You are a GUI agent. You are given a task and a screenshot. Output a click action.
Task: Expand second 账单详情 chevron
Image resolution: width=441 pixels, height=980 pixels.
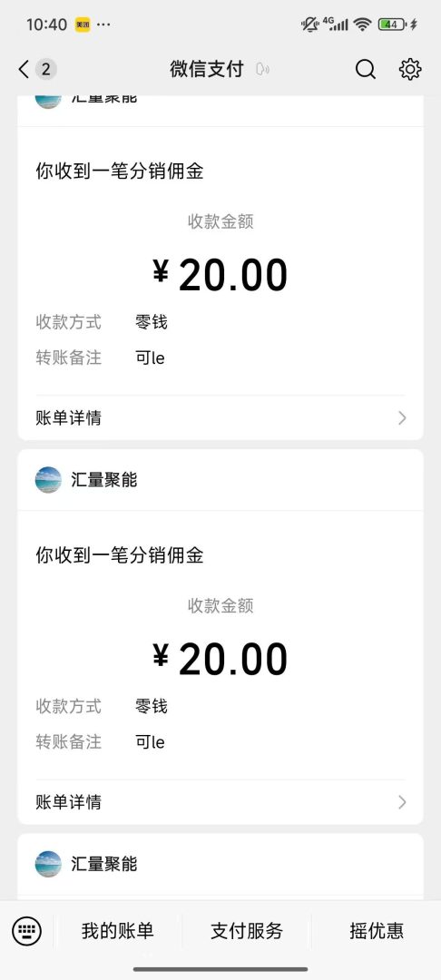tap(402, 802)
